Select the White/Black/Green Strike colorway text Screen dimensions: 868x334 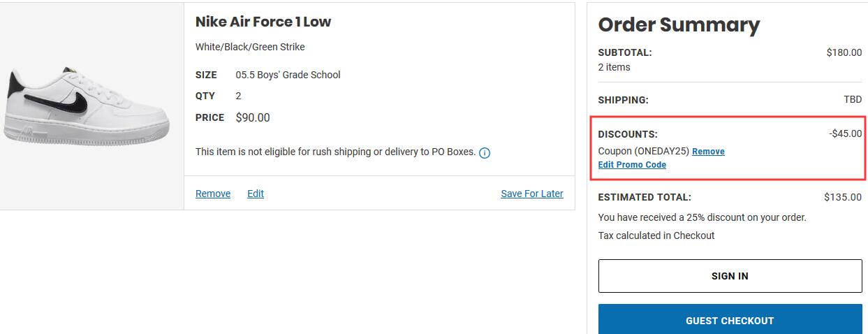click(250, 47)
